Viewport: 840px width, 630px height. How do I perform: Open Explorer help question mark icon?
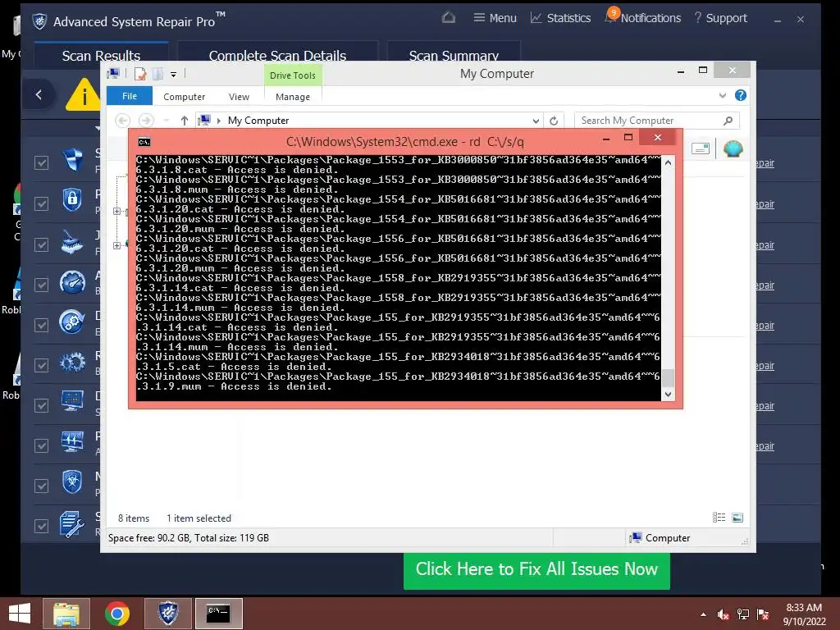741,95
